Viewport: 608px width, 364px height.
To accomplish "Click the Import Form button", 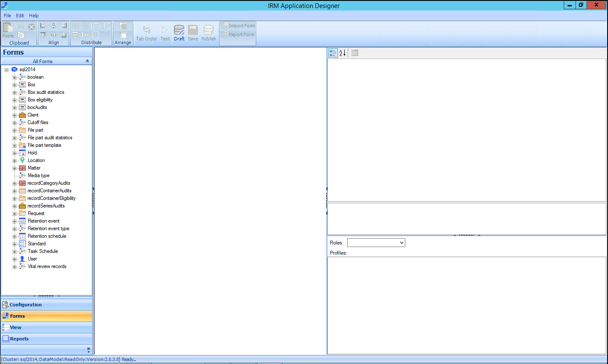I will [x=238, y=26].
